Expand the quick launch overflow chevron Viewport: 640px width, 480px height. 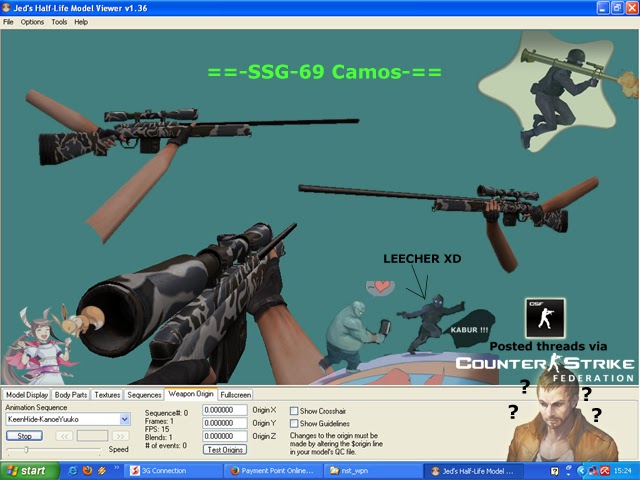point(116,468)
